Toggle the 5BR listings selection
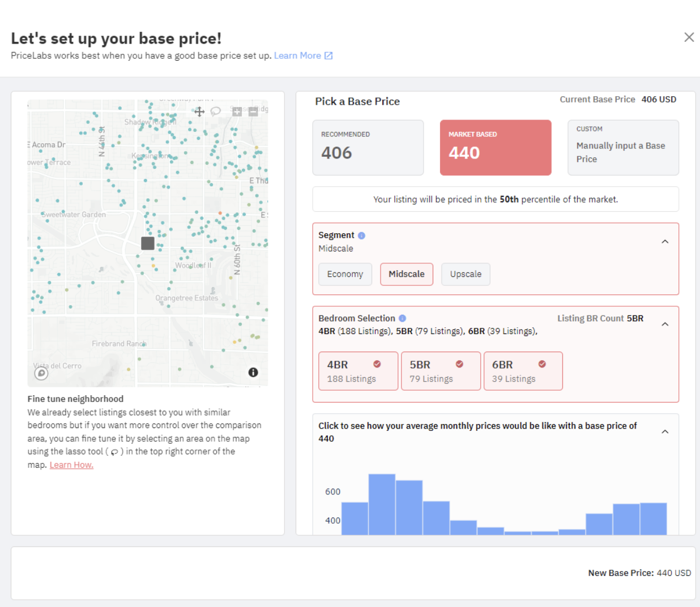 coord(441,371)
